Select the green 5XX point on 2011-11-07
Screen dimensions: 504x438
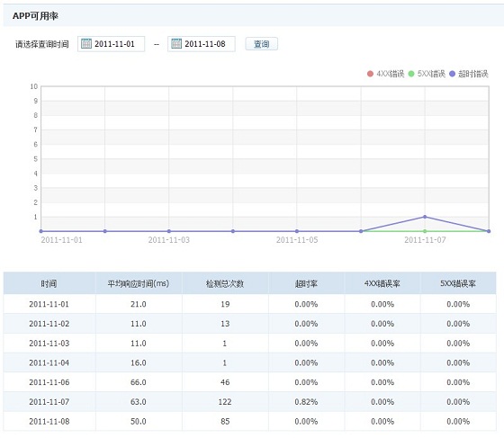425,231
